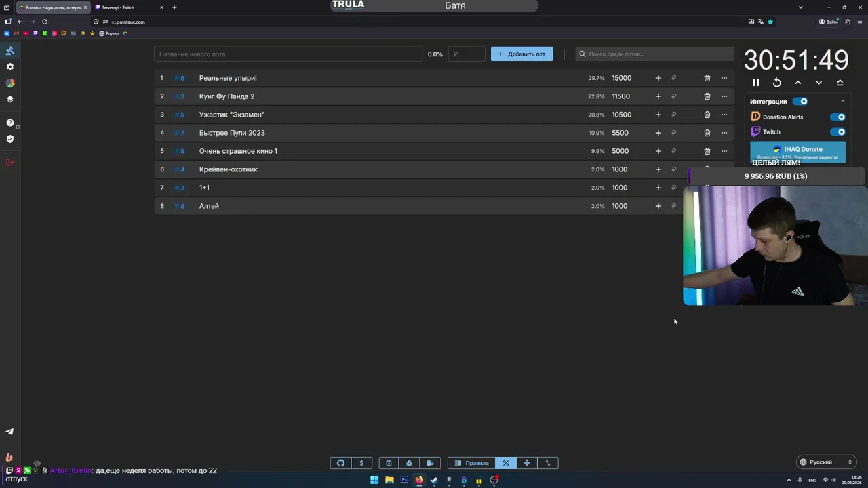This screenshot has width=868, height=488.
Task: Open the Русский language dropdown
Action: [826, 462]
